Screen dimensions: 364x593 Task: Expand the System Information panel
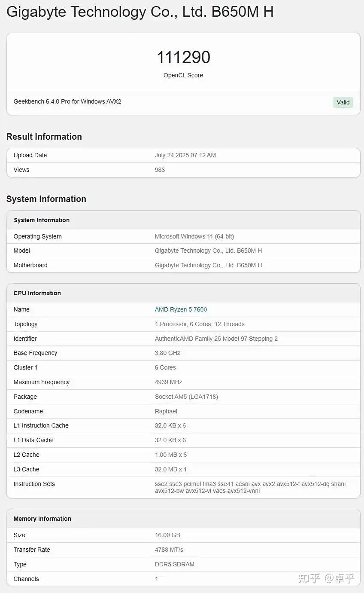click(41, 220)
